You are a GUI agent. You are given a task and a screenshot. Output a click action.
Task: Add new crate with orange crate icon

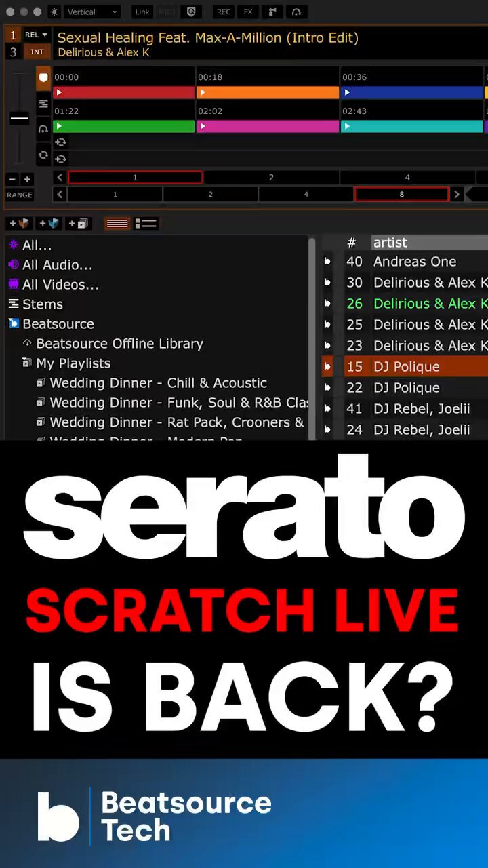19,223
